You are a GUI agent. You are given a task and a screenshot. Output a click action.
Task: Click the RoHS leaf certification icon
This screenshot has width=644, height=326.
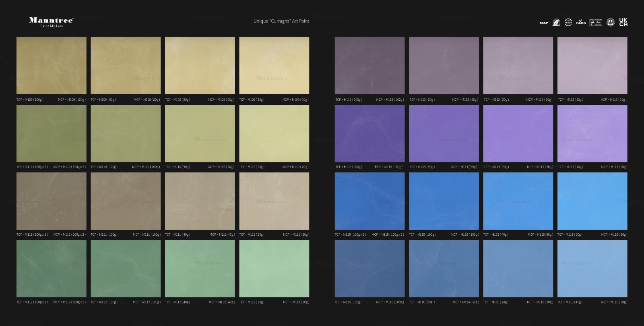click(x=556, y=23)
